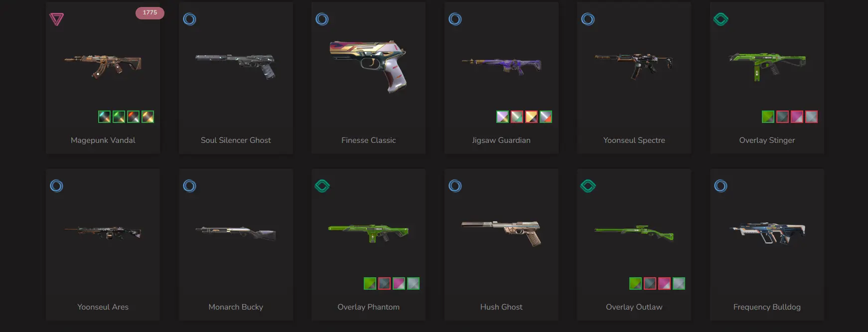Click the Yoonseul Spectre skin name
Screen dimensions: 868x332
634,140
